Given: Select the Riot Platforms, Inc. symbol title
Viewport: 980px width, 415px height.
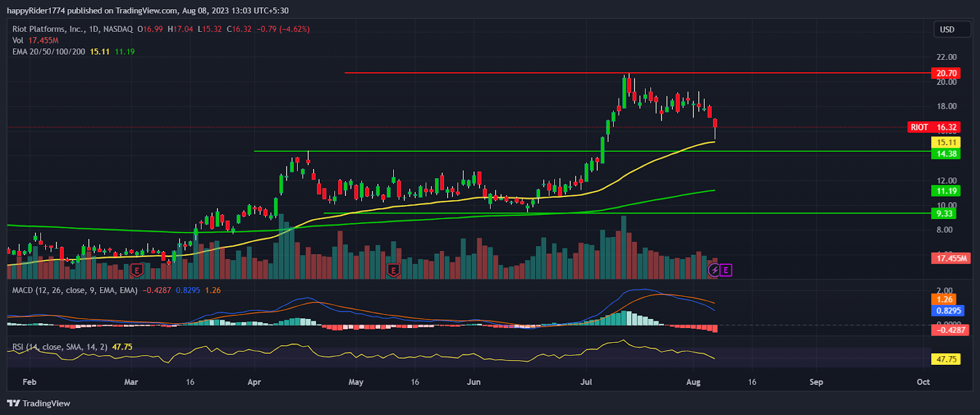Looking at the screenshot, I should pos(48,29).
